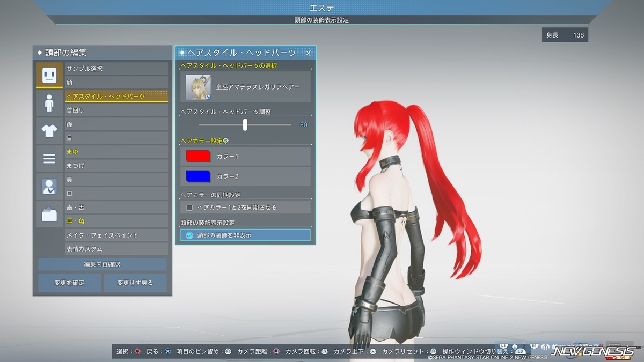Select 瞳 in the head edit list

tap(116, 124)
